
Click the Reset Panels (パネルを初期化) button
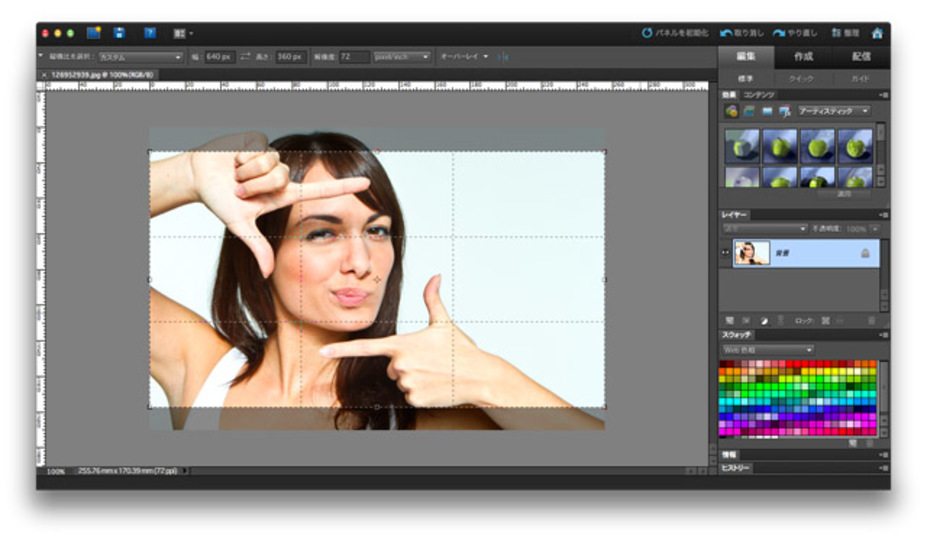tap(675, 33)
